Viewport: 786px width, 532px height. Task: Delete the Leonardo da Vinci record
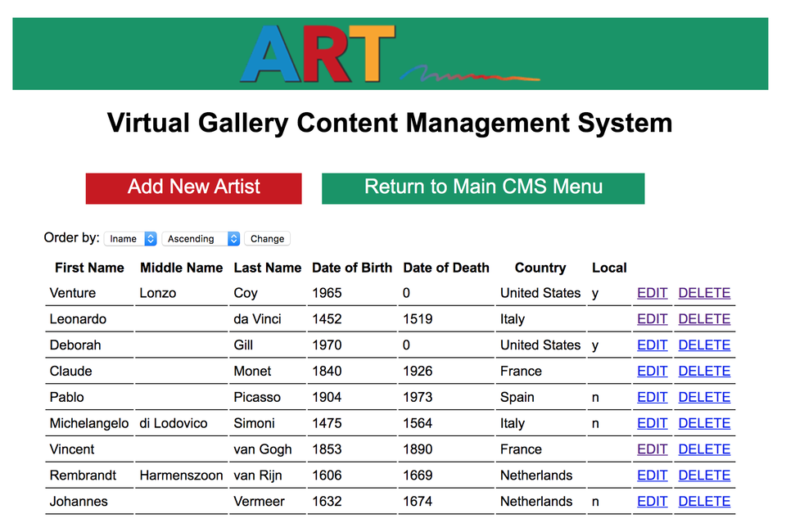[704, 318]
